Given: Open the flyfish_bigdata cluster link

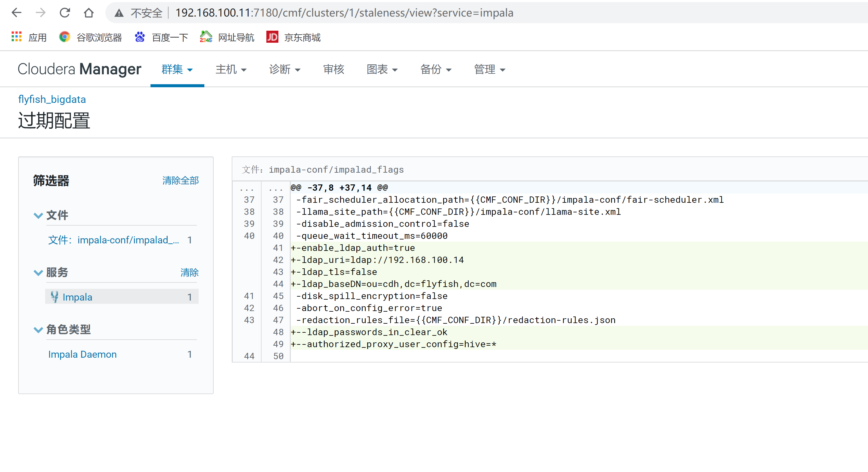Looking at the screenshot, I should click(52, 99).
